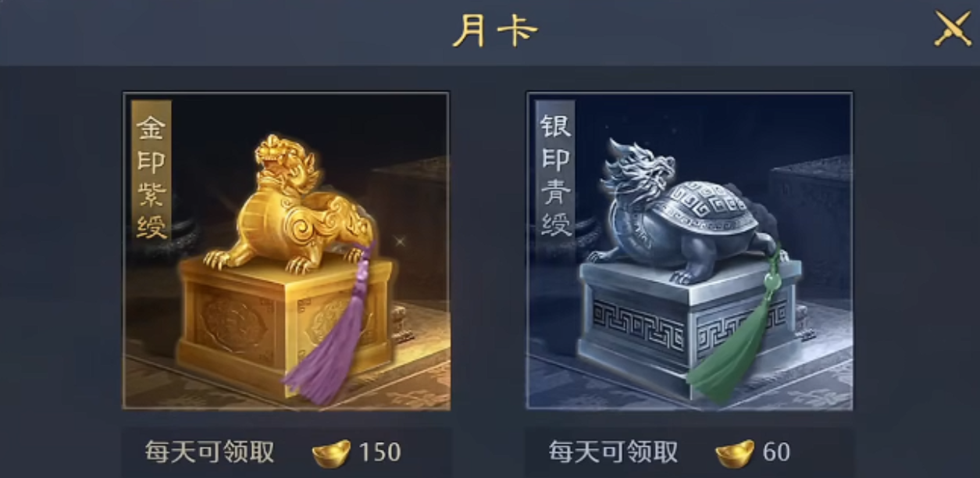This screenshot has width=980, height=478.
Task: Tap the 金印紫绶 vertical name label
Action: coord(151,178)
